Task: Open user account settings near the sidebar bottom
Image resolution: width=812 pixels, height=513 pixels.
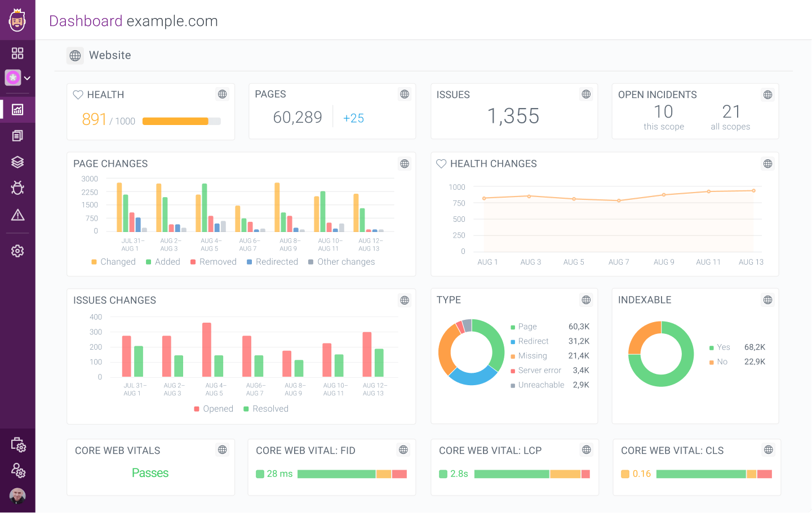Action: point(17,471)
